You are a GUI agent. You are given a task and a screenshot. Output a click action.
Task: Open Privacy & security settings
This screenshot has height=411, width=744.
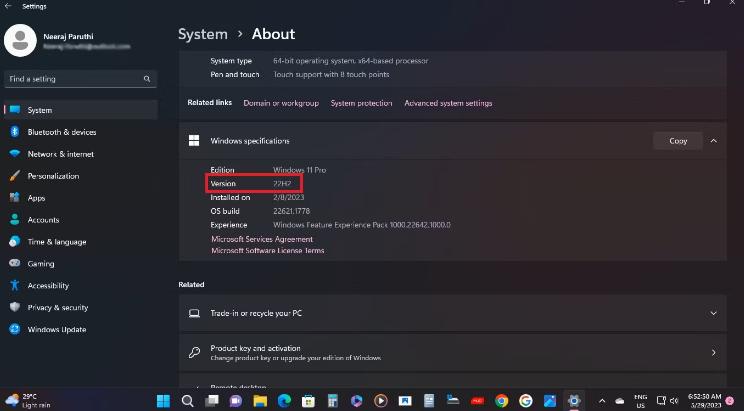pyautogui.click(x=80, y=307)
